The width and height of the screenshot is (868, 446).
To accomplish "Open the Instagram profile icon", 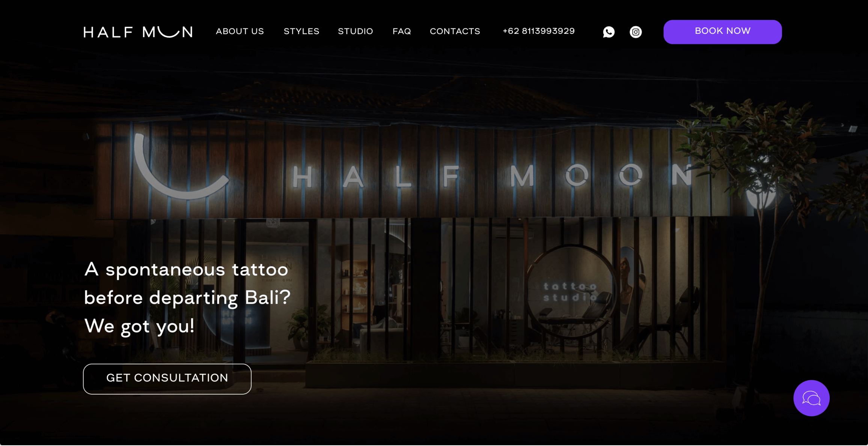I will pyautogui.click(x=635, y=32).
